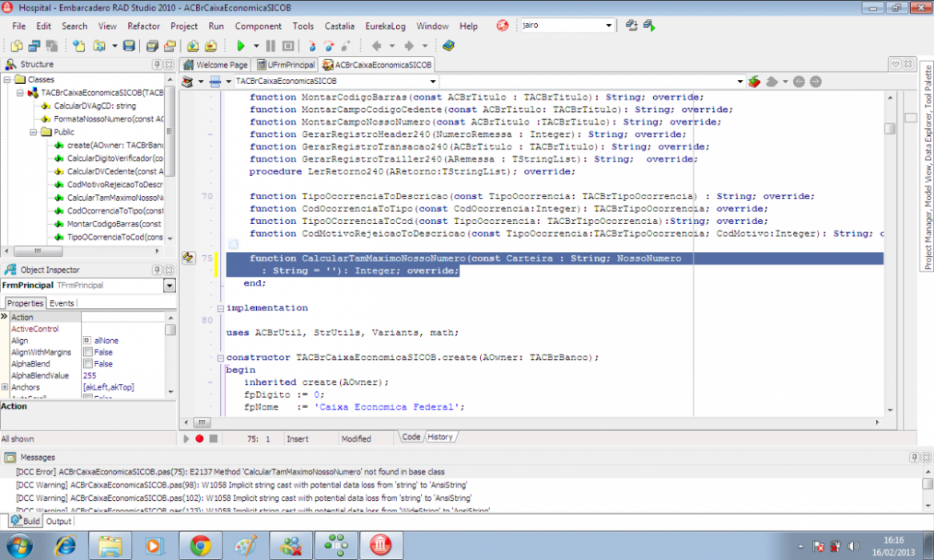
Task: Click the Forward navigation arrow
Action: point(409,46)
